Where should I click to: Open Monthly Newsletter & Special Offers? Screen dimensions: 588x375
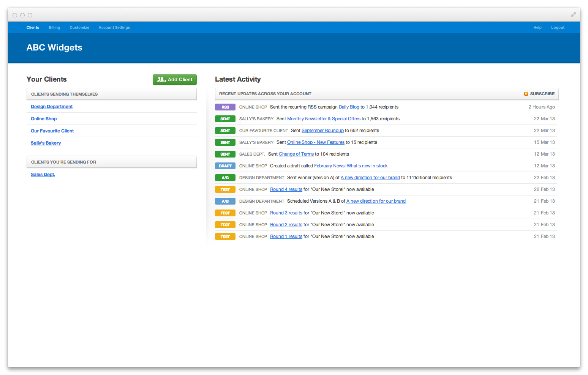pyautogui.click(x=324, y=119)
